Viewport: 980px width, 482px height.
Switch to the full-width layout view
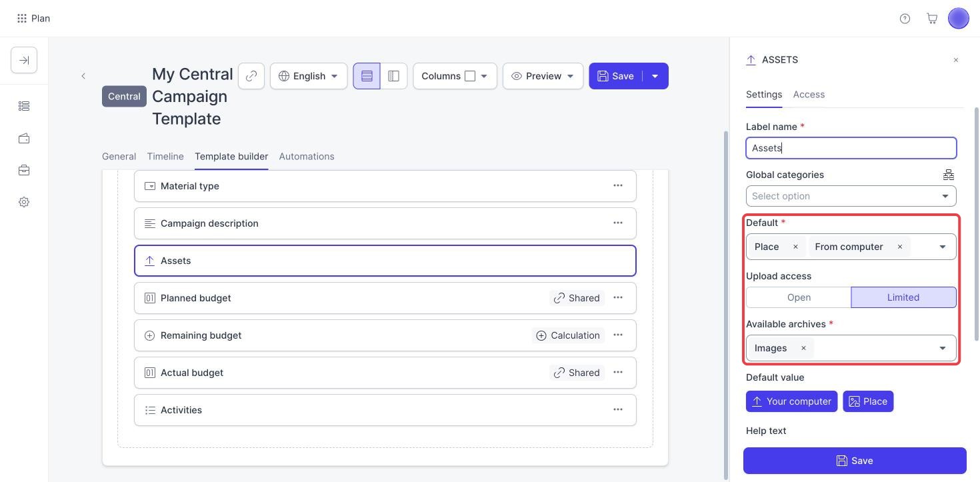click(x=367, y=76)
